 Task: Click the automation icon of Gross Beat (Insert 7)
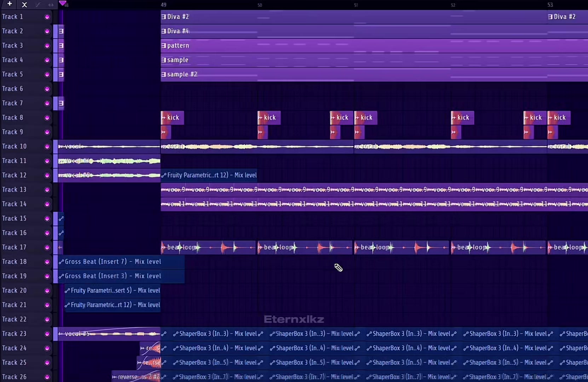[x=61, y=262]
